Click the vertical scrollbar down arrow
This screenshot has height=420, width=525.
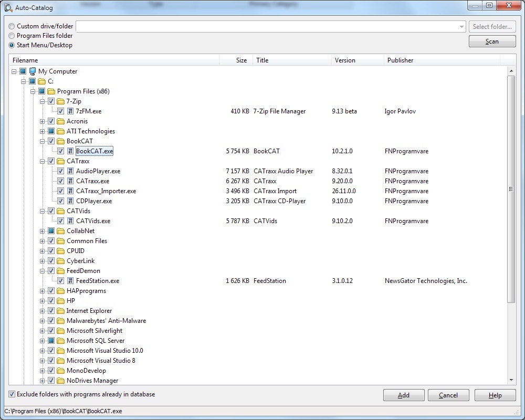tap(511, 380)
